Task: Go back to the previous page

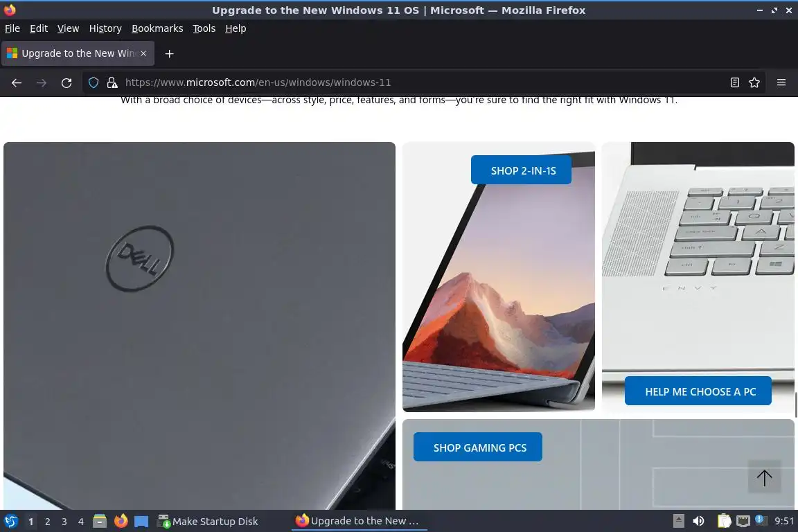Action: 17,82
